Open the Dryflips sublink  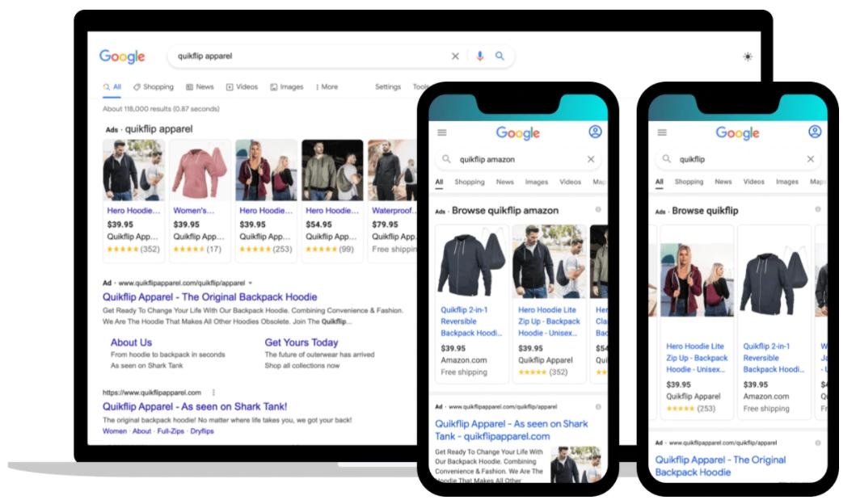pos(201,431)
